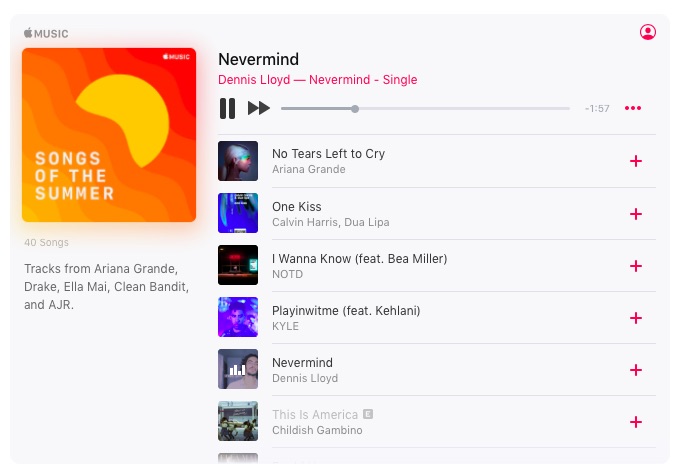Click the Nevermind thumbnail with equalizer bars

[x=238, y=369]
